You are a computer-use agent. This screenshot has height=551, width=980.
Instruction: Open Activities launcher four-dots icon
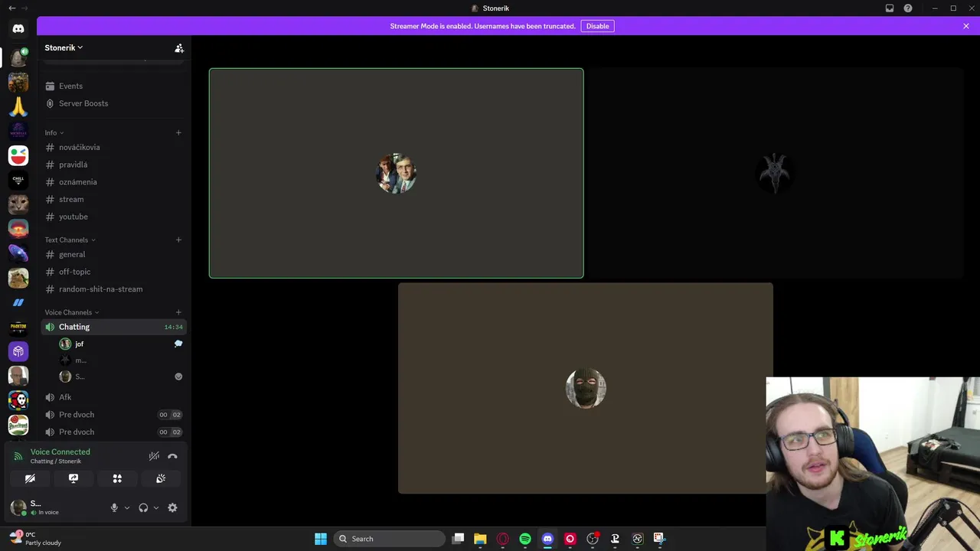point(117,478)
